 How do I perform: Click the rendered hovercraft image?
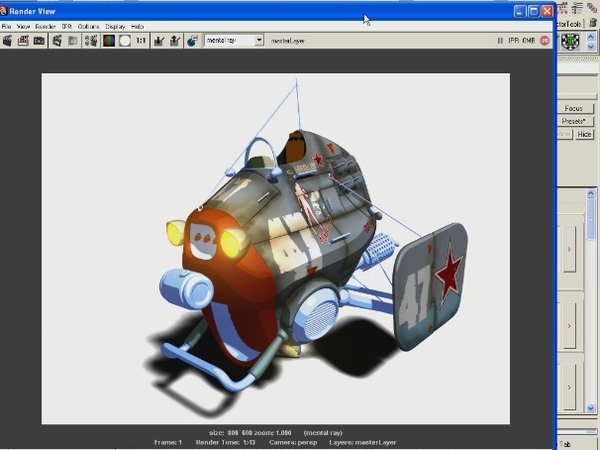point(276,249)
